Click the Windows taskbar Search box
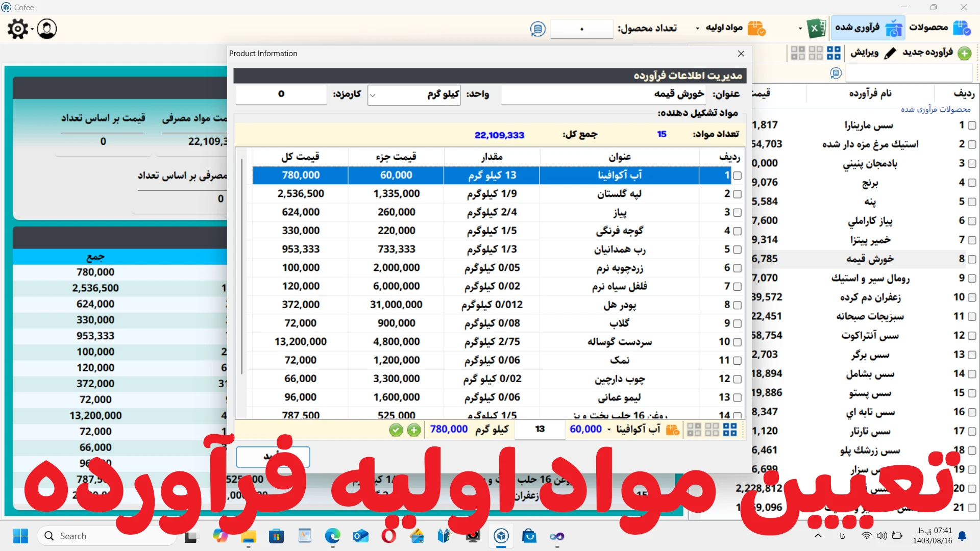Viewport: 980px width, 551px height. (x=107, y=536)
